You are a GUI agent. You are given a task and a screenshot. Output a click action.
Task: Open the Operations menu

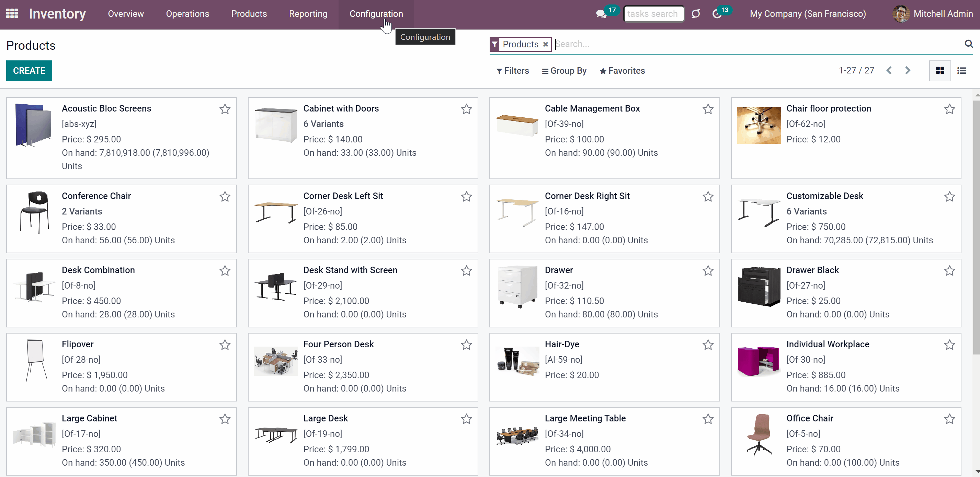(187, 14)
